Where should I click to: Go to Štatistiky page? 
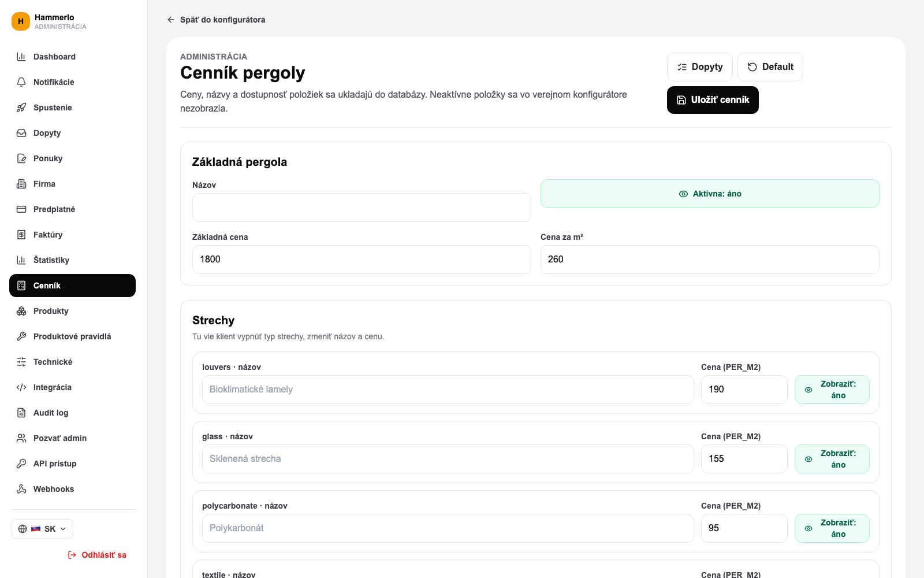click(x=72, y=260)
